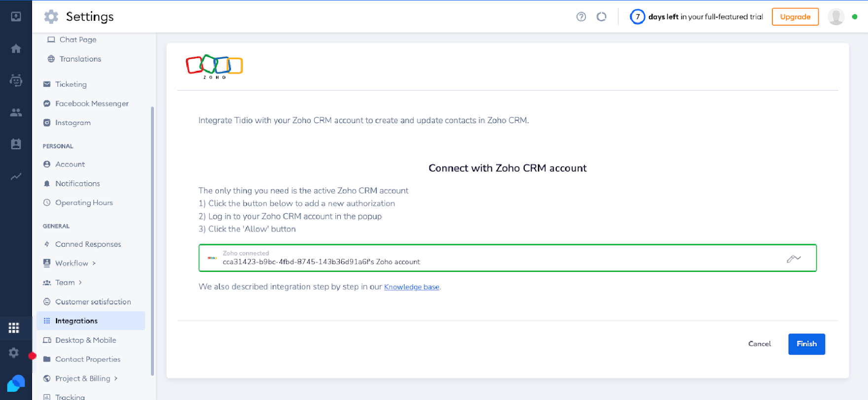The height and width of the screenshot is (400, 868).
Task: Click the Finish button
Action: (x=806, y=344)
